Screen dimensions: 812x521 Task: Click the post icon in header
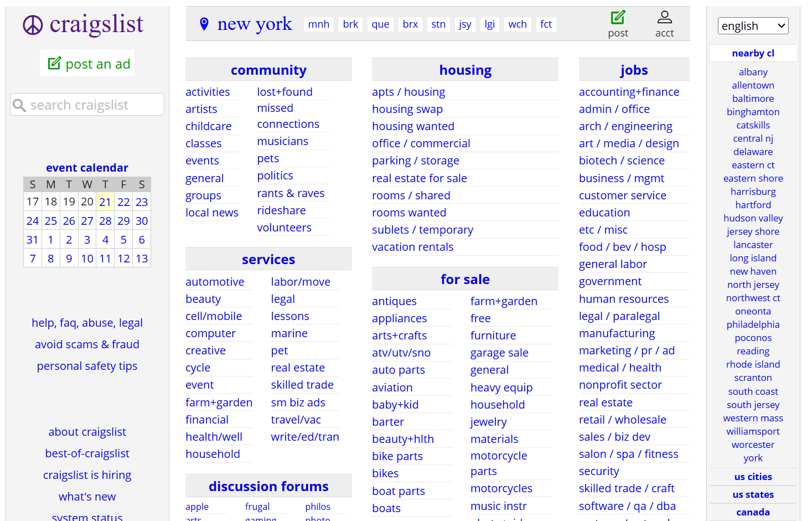pos(618,18)
